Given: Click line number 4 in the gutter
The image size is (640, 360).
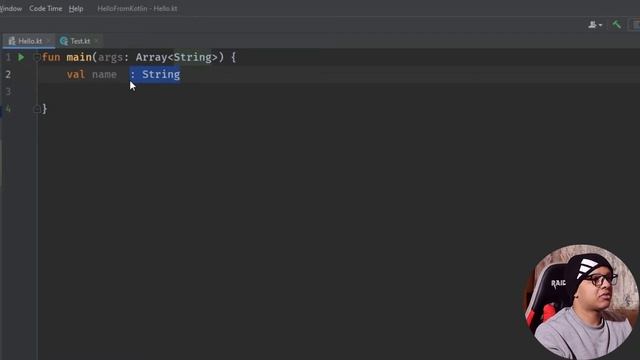Looking at the screenshot, I should (x=8, y=109).
